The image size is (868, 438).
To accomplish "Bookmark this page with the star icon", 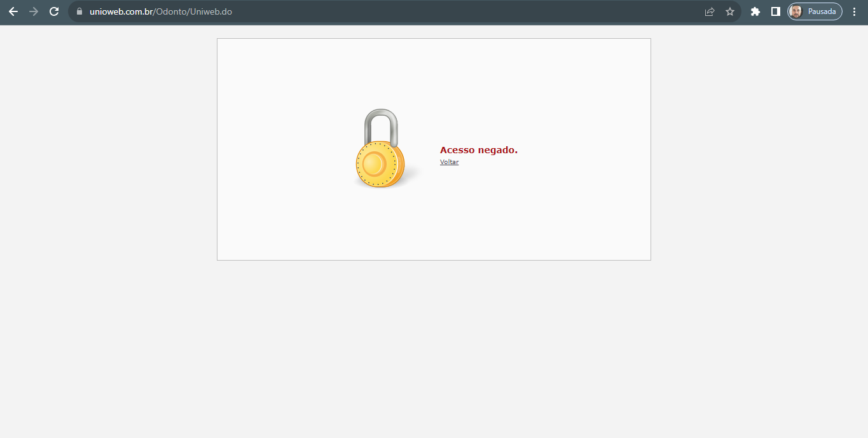I will click(x=730, y=11).
